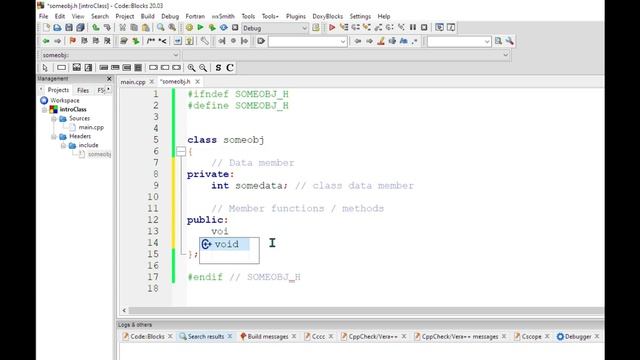Screen dimensions: 640x360
Task: Collapse the Headers folder node
Action: (x=53, y=136)
